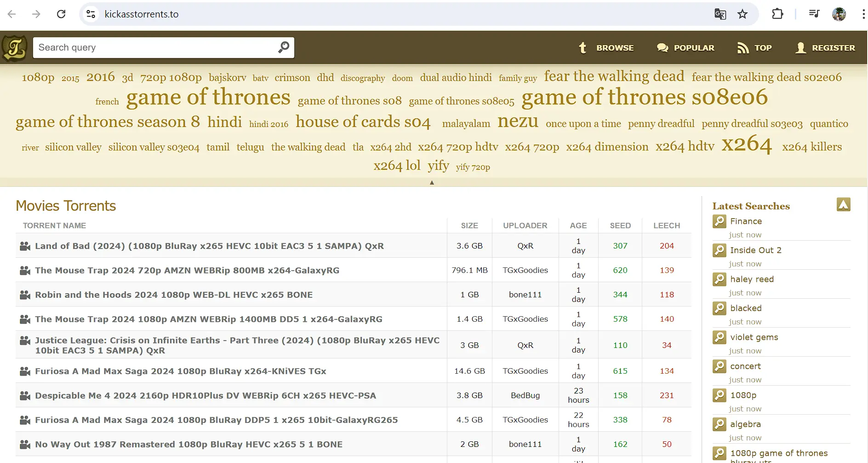This screenshot has width=868, height=463.
Task: Open latest search 'blacked'
Action: tap(746, 308)
